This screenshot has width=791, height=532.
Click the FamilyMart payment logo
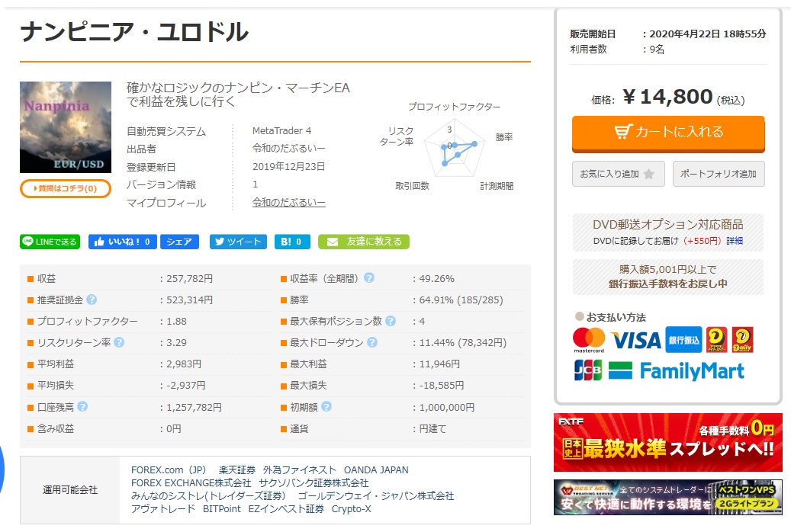pyautogui.click(x=677, y=370)
